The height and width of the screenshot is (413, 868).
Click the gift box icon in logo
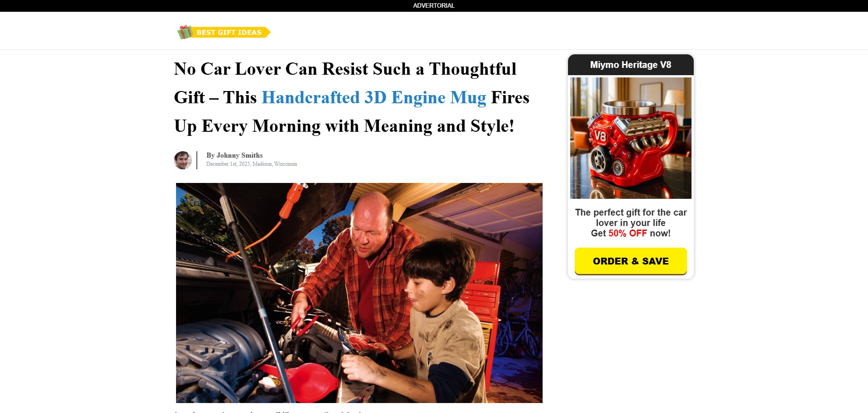click(185, 32)
